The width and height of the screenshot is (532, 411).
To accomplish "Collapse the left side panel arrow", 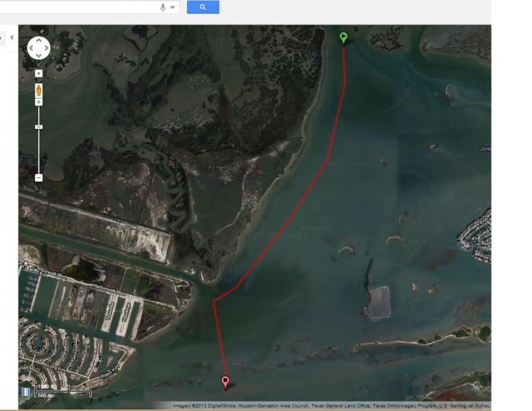I will 12,38.
